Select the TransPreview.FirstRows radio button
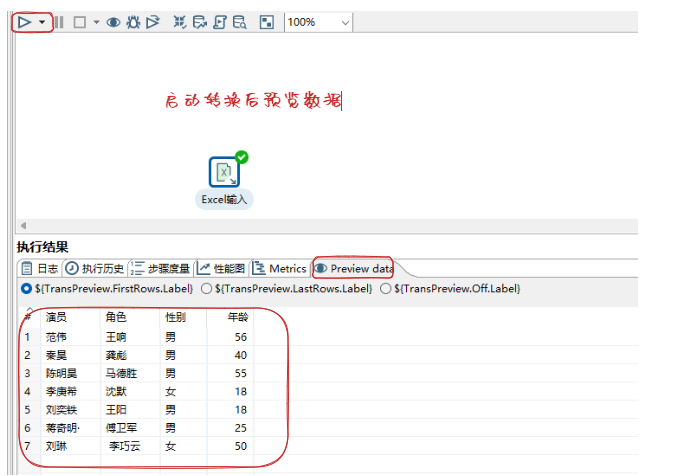Viewport: 677px width, 476px height. pos(26,288)
